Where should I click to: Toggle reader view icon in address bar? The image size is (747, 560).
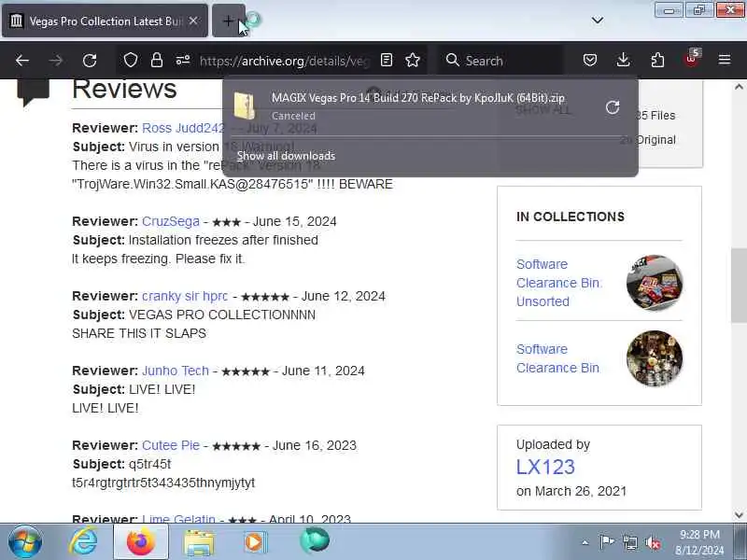[x=387, y=61]
